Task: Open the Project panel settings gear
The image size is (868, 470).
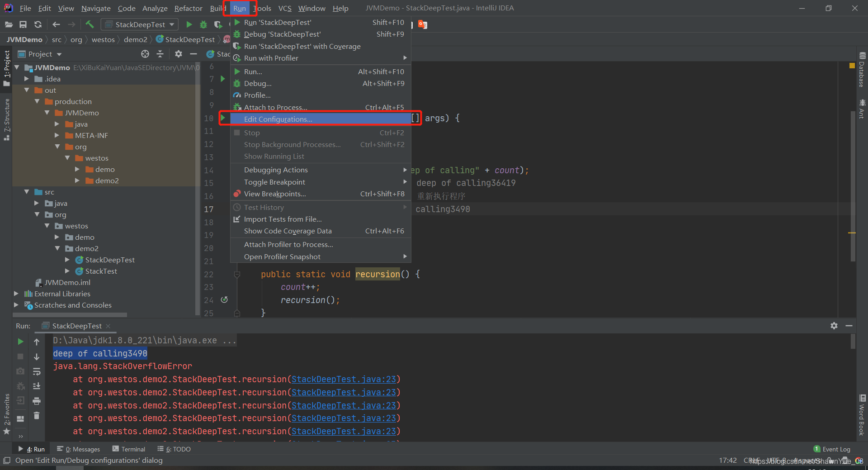Action: coord(179,54)
